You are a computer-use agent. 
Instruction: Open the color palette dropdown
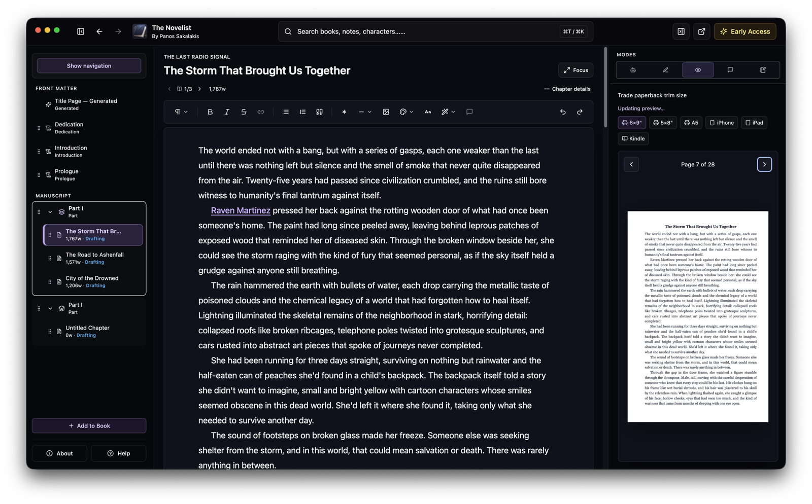[407, 112]
